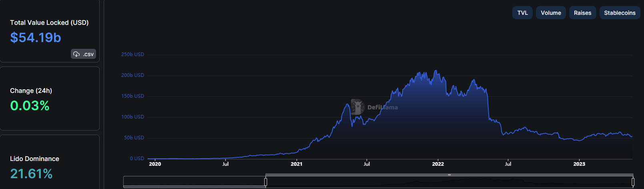Click the $54.19b total value figure
The height and width of the screenshot is (189, 644).
coord(36,38)
